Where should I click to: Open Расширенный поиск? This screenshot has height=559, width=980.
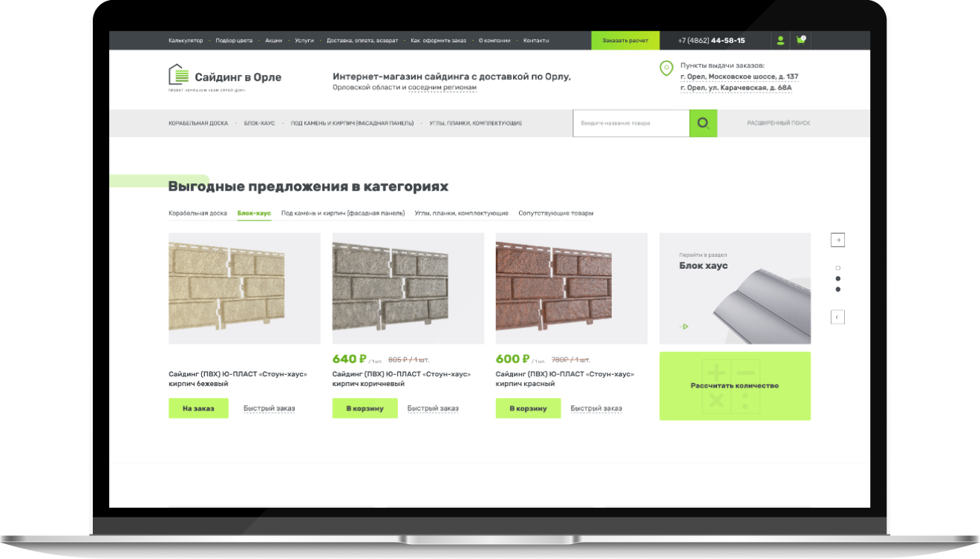(778, 123)
